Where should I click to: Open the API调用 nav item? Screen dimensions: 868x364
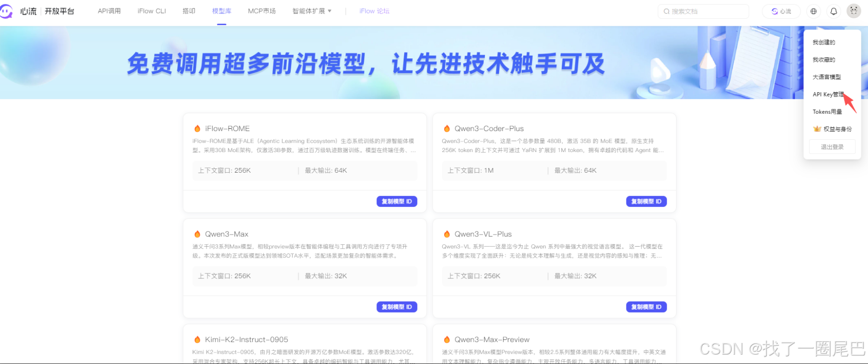pos(109,11)
